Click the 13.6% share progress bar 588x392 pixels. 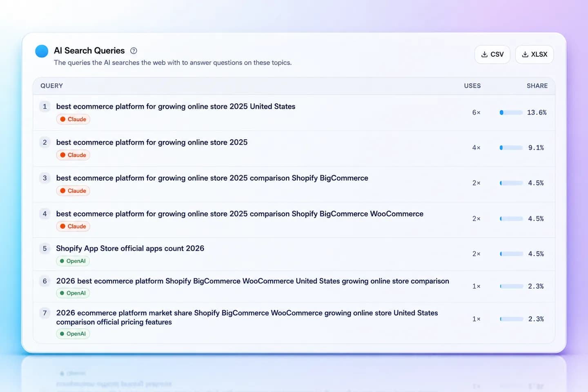(x=511, y=113)
